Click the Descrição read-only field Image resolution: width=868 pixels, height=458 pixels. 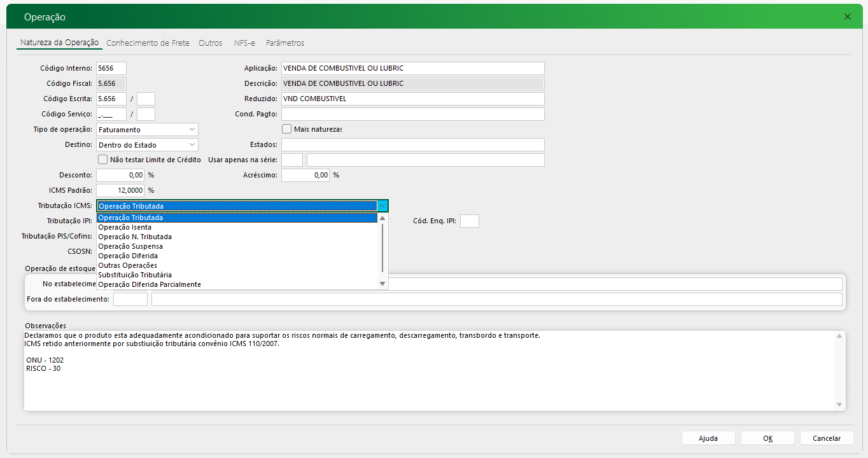[x=413, y=83]
